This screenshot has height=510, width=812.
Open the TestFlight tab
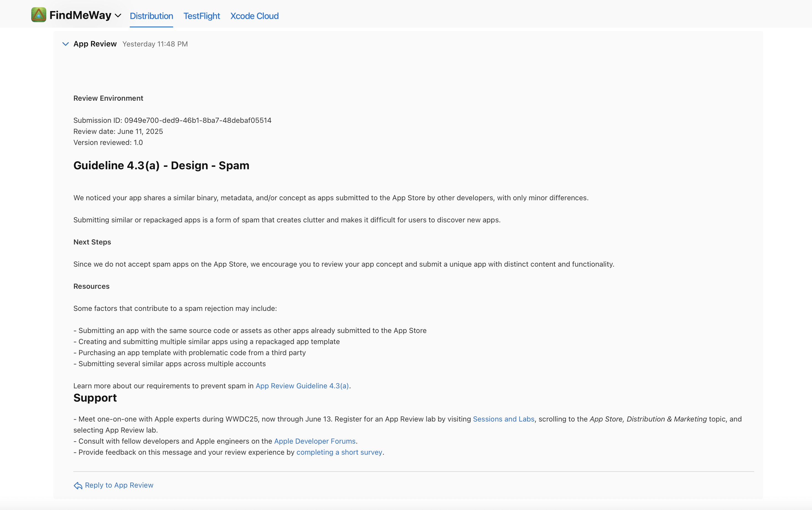[x=202, y=16]
